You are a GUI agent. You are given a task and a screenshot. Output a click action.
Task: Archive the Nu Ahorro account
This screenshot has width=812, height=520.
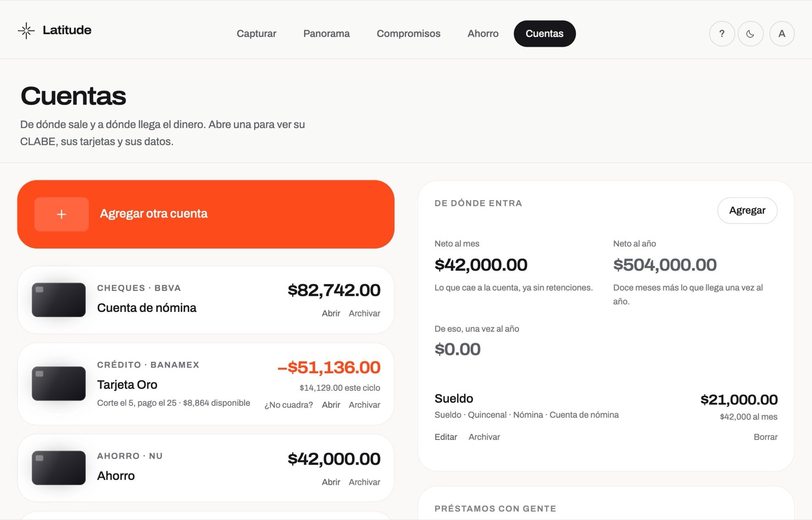click(364, 482)
